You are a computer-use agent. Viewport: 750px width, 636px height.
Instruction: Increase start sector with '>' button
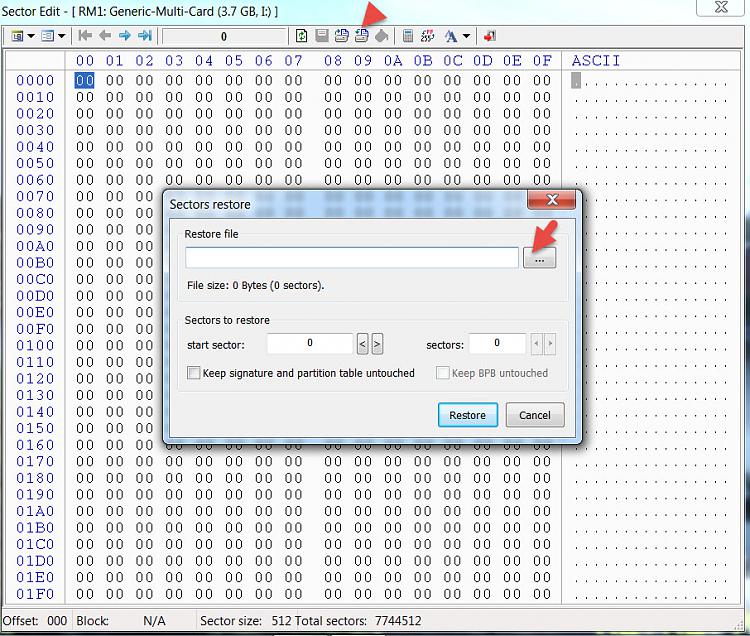point(377,344)
